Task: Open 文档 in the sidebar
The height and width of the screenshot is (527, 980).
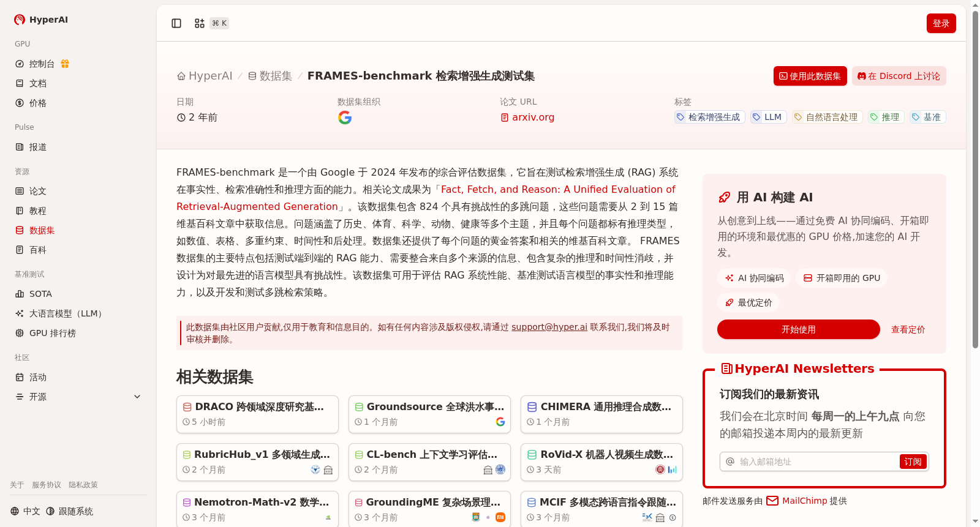Action: coord(78,83)
